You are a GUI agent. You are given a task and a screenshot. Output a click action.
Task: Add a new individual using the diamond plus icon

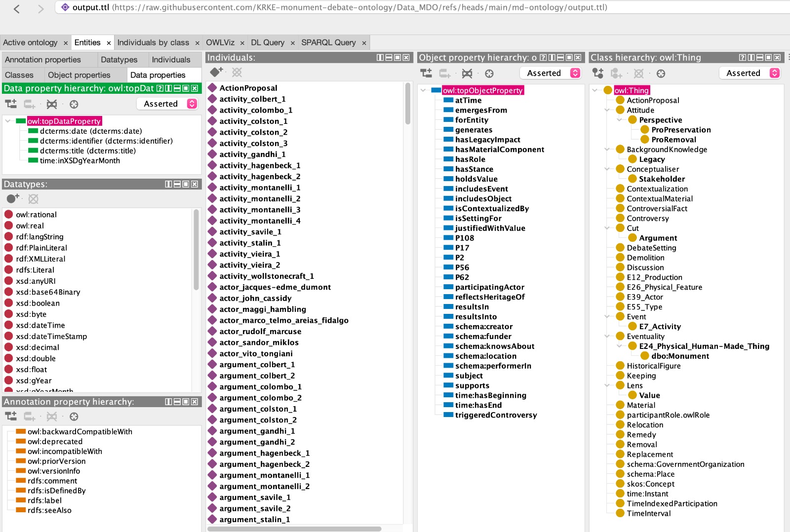coord(216,72)
